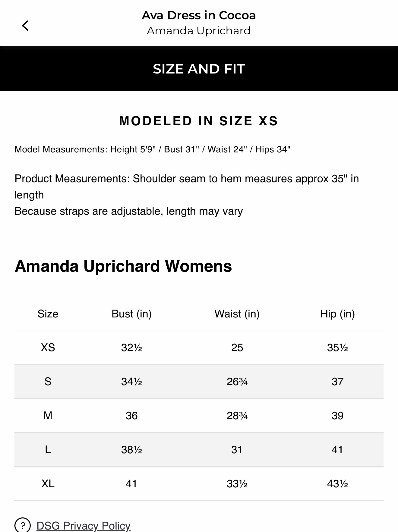Click the Bust (in) column header
Image resolution: width=398 pixels, height=532 pixels.
[131, 314]
